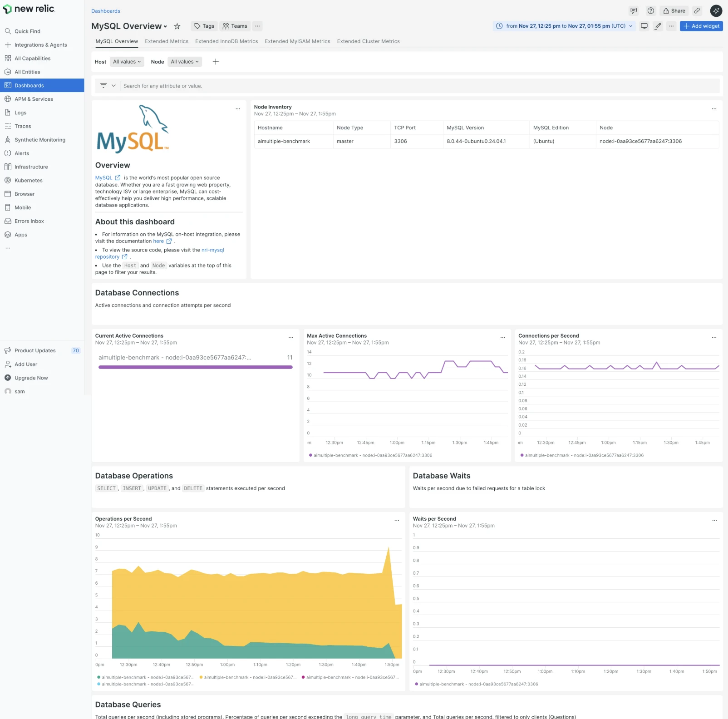Screen dimensions: 728x719
Task: Open Dashboards in sidebar
Action: click(42, 85)
